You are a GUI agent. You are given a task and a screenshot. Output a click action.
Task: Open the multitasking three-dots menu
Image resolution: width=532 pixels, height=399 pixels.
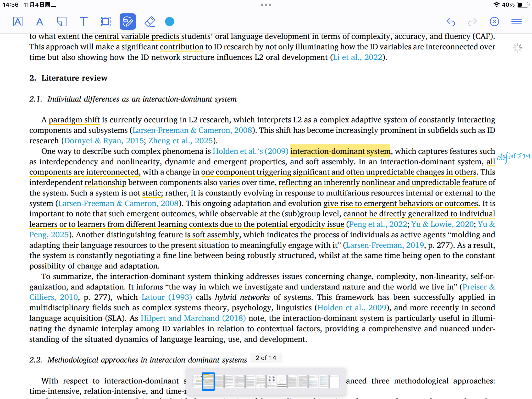pos(266,5)
